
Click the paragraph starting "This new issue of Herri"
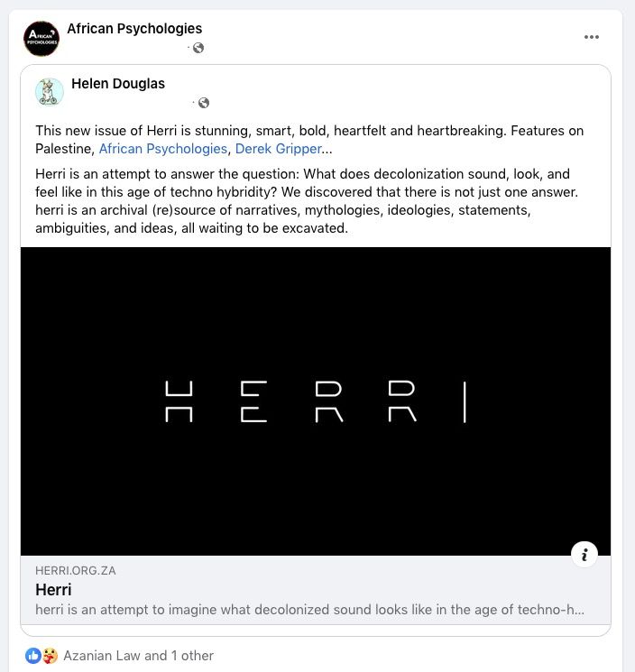[x=309, y=131]
